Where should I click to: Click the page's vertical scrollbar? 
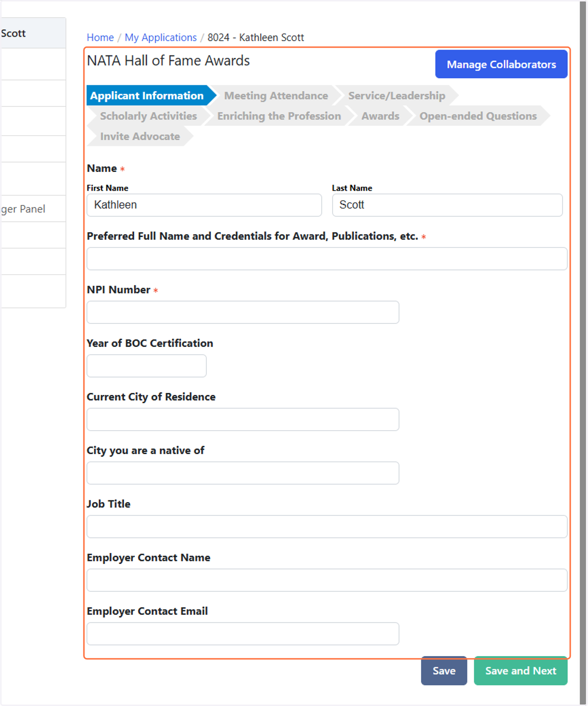point(583,353)
